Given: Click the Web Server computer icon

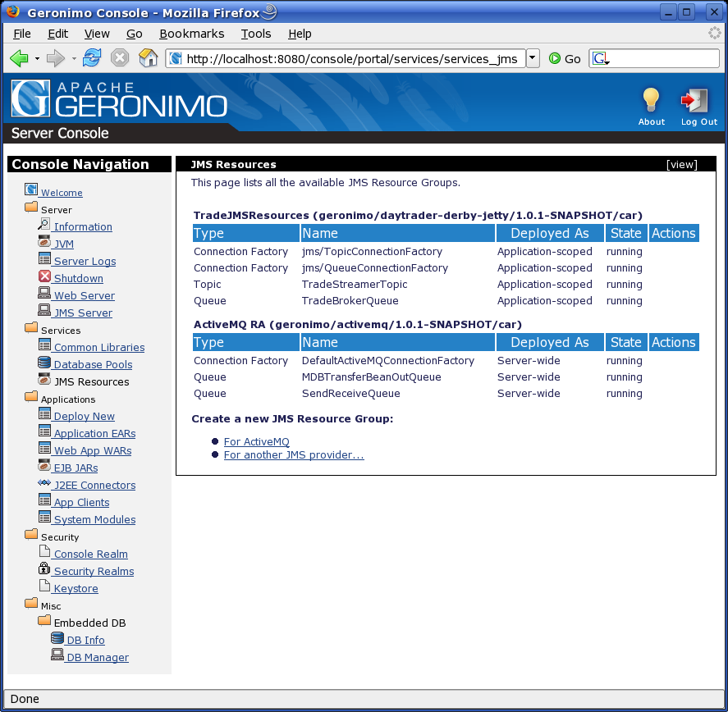Looking at the screenshot, I should [44, 293].
